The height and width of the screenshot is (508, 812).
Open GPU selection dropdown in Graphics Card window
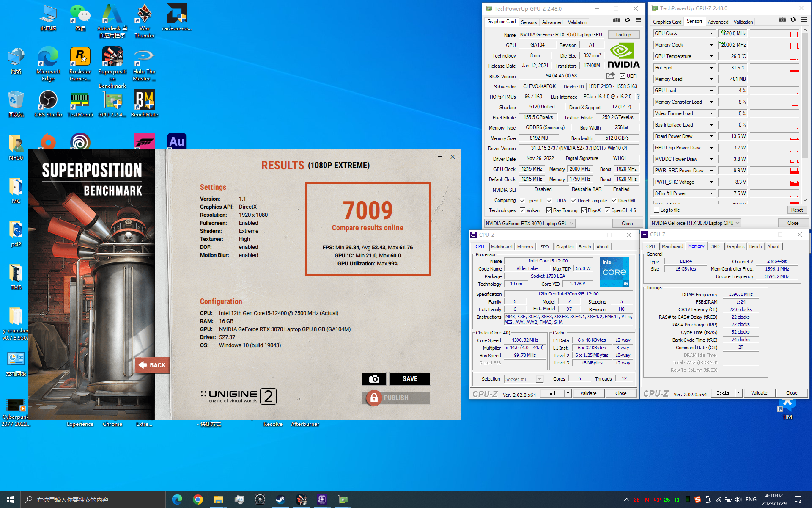click(530, 224)
